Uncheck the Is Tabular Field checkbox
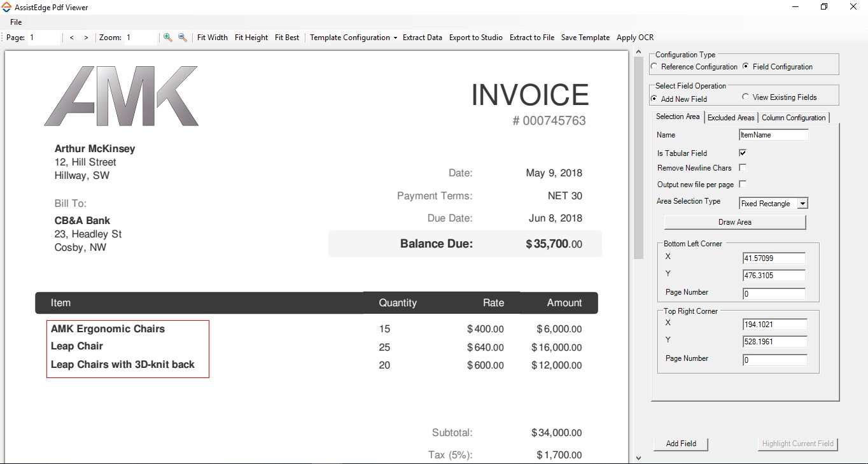The height and width of the screenshot is (464, 868). pyautogui.click(x=742, y=153)
